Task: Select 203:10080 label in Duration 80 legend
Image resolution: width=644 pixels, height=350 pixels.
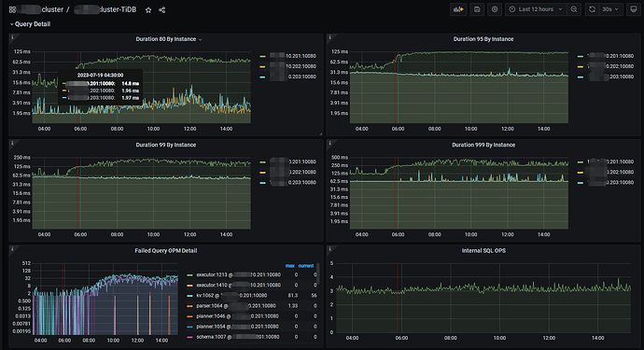Action: point(293,77)
